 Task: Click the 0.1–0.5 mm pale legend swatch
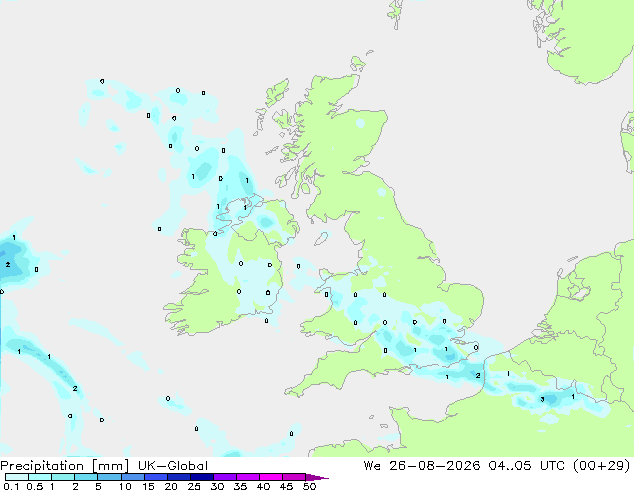17,477
